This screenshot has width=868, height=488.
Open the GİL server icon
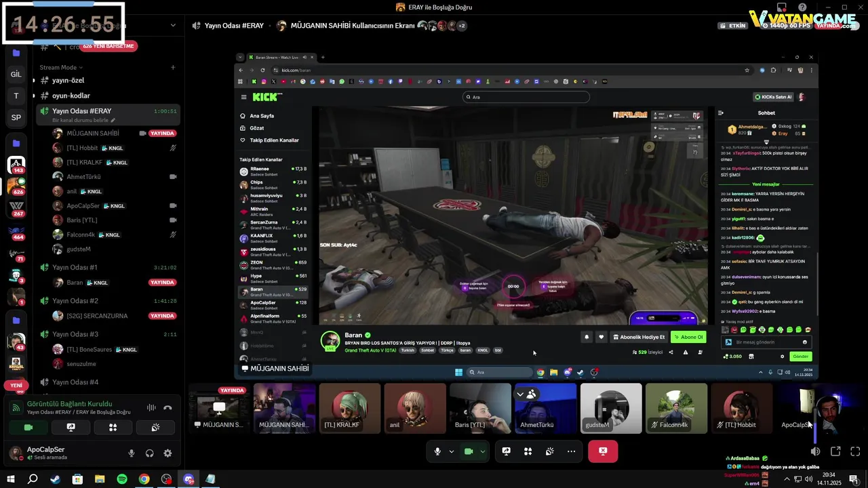pyautogui.click(x=16, y=74)
